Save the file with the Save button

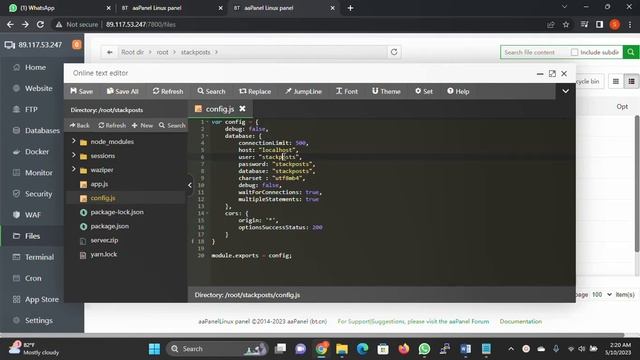pyautogui.click(x=82, y=91)
